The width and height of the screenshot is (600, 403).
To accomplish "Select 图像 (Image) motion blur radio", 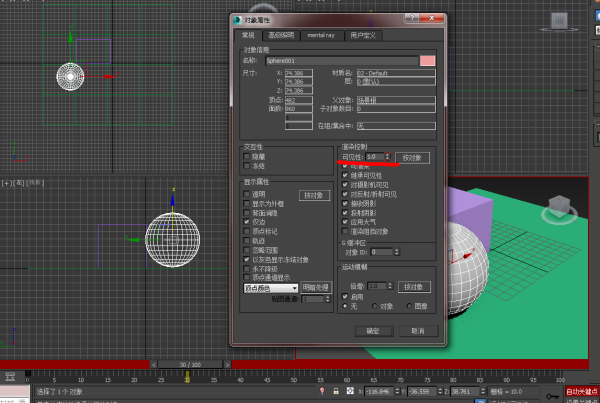I will pyautogui.click(x=409, y=306).
